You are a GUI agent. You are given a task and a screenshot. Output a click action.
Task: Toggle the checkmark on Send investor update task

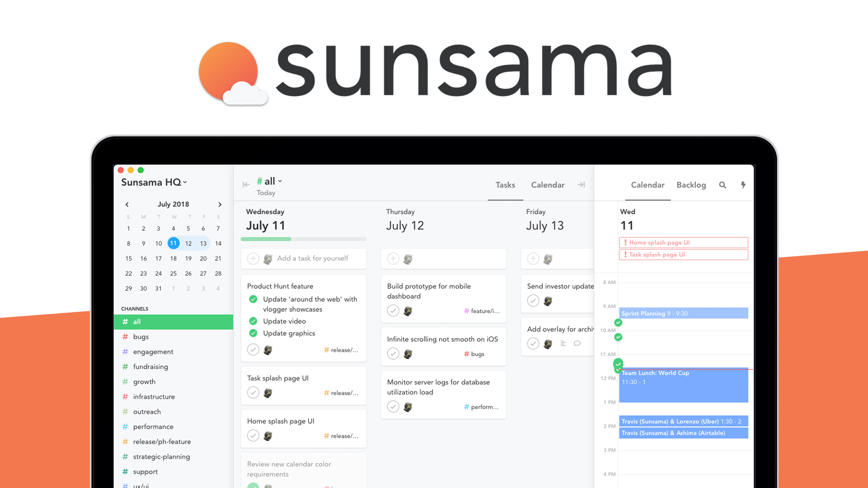533,301
